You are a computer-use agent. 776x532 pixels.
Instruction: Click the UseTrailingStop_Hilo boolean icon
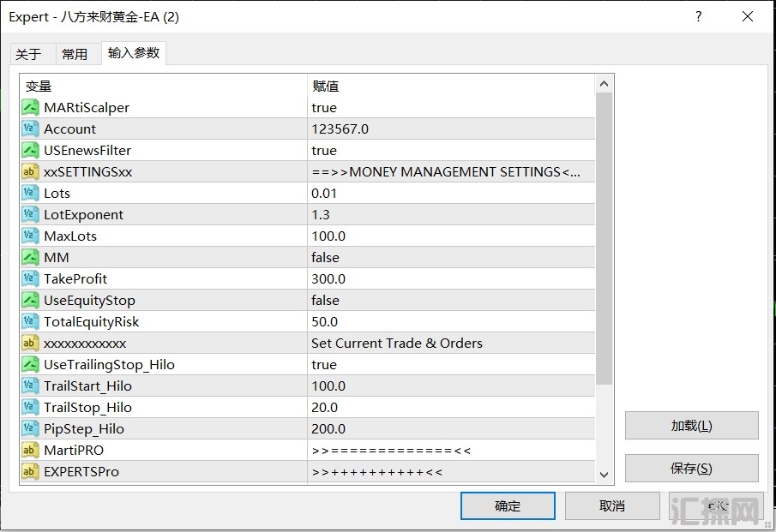coord(30,365)
